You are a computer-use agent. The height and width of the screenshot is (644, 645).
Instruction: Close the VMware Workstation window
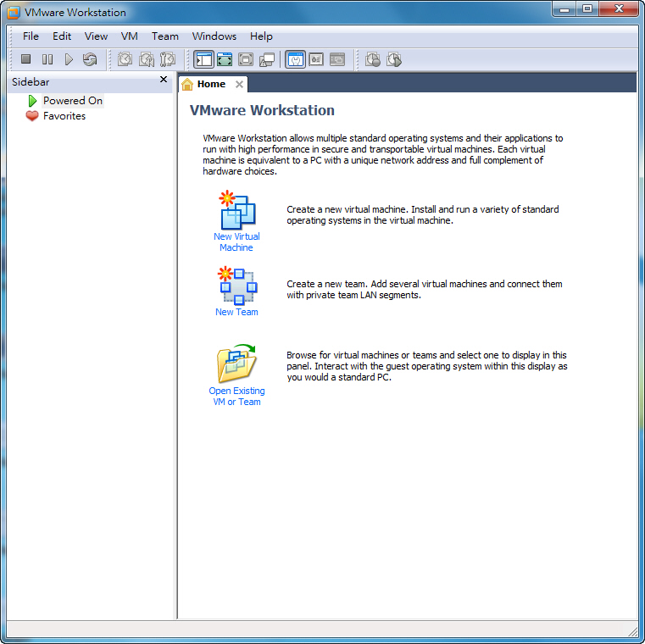[x=619, y=9]
